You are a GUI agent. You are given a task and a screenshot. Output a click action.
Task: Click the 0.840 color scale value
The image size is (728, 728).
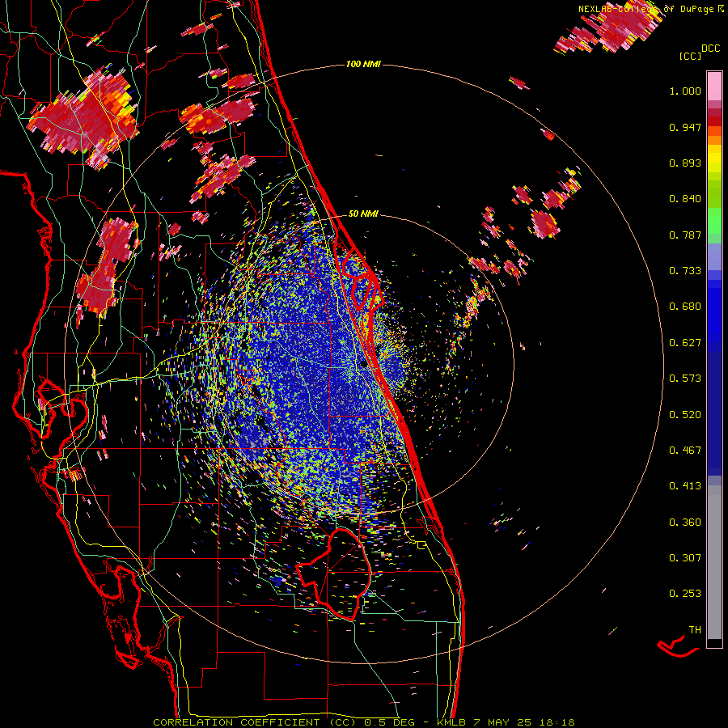tap(685, 199)
